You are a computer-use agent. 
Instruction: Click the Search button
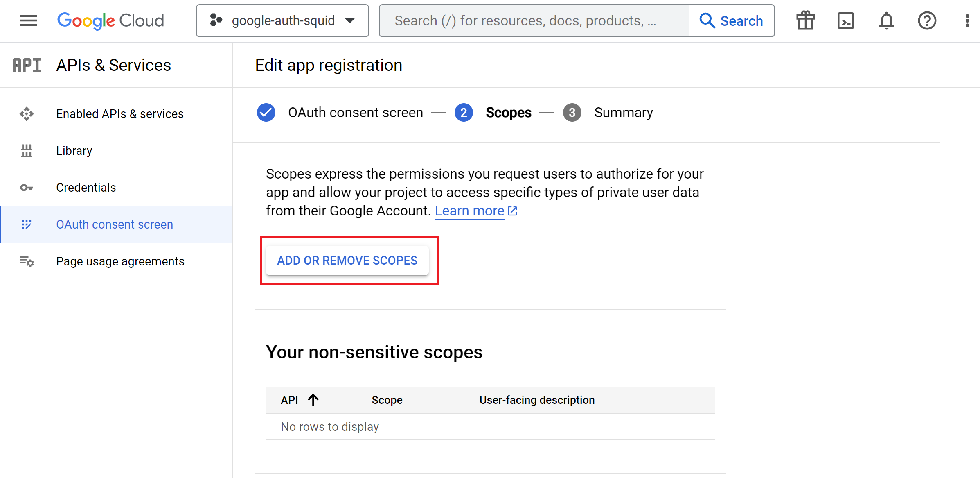tap(732, 20)
